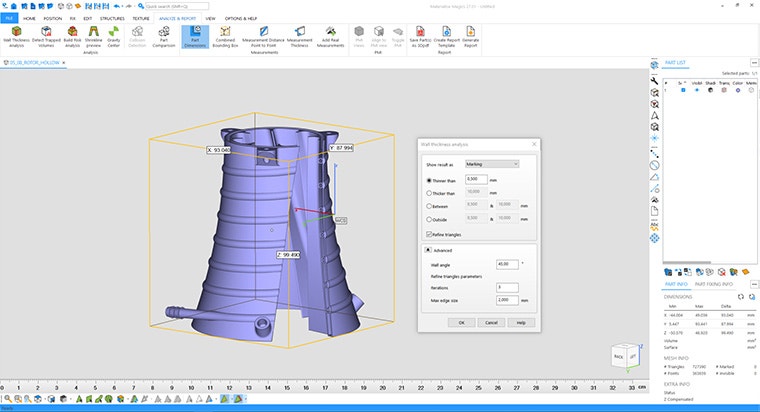Edit the Thinner than value field
The image size is (760, 412).
coord(476,179)
